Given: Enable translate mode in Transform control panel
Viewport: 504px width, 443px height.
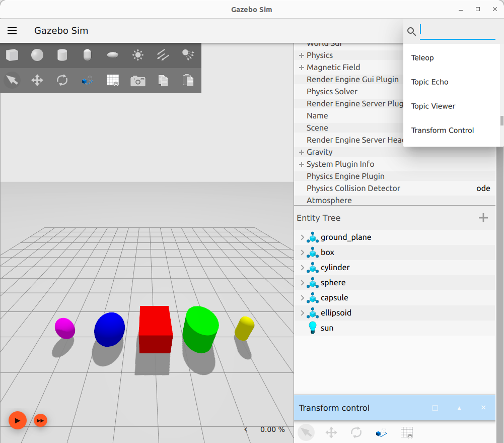Looking at the screenshot, I should [331, 432].
